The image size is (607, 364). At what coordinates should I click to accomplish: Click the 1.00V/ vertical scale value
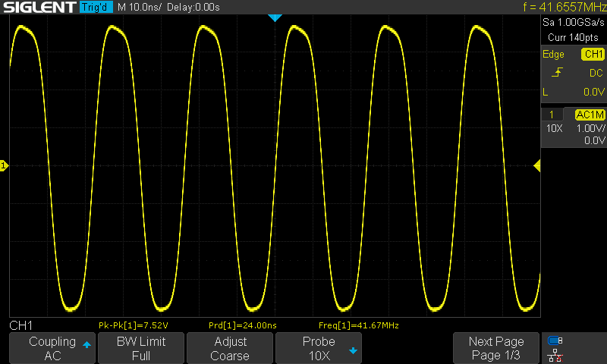pyautogui.click(x=590, y=128)
